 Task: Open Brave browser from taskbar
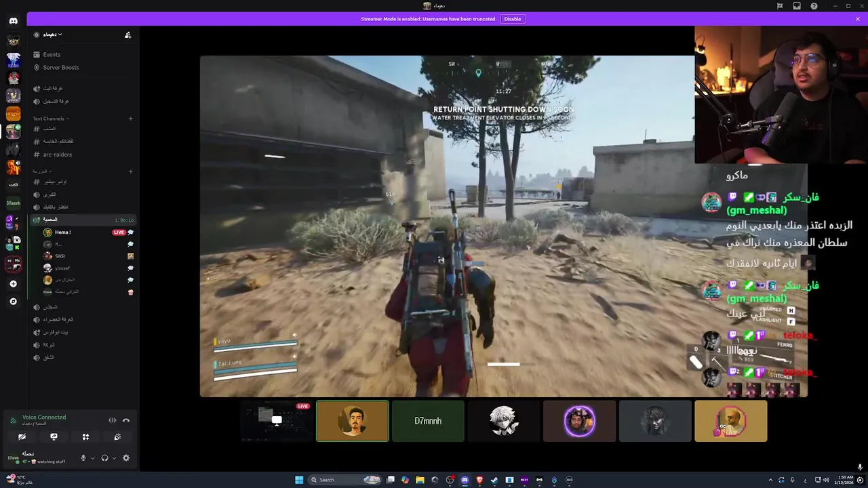point(479,480)
